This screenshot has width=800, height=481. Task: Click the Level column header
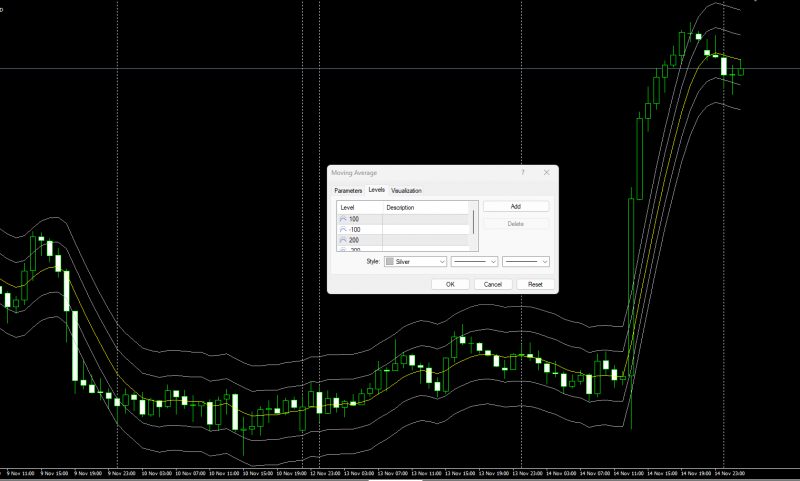click(x=360, y=208)
